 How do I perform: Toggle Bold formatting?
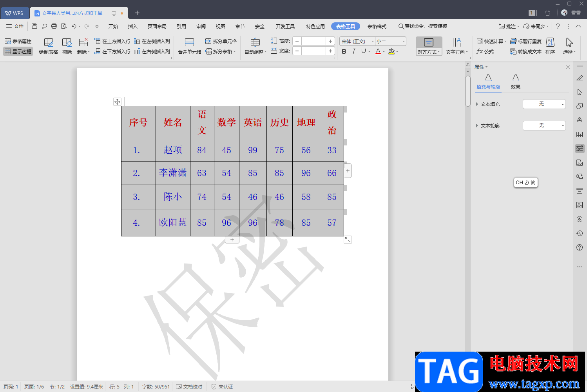(344, 51)
